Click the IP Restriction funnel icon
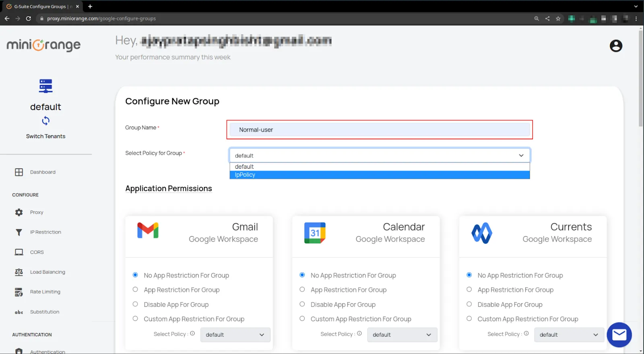This screenshot has width=644, height=354. 19,232
